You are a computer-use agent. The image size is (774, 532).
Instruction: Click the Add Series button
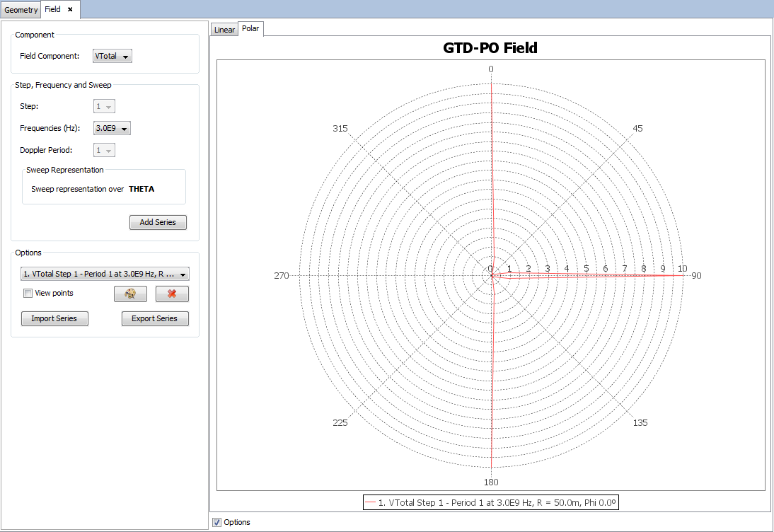[x=158, y=222]
